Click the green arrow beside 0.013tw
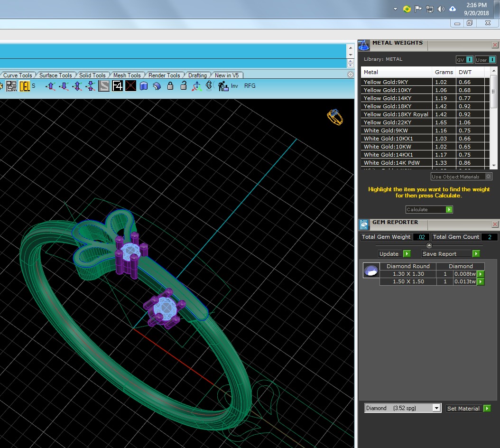Screen dimensions: 500x448 click(x=481, y=281)
